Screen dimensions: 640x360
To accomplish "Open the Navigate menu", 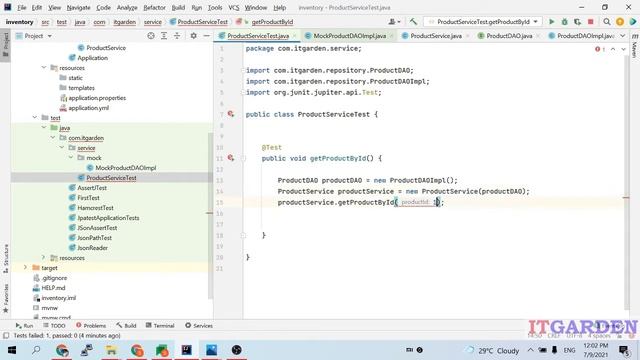I will 78,7.
